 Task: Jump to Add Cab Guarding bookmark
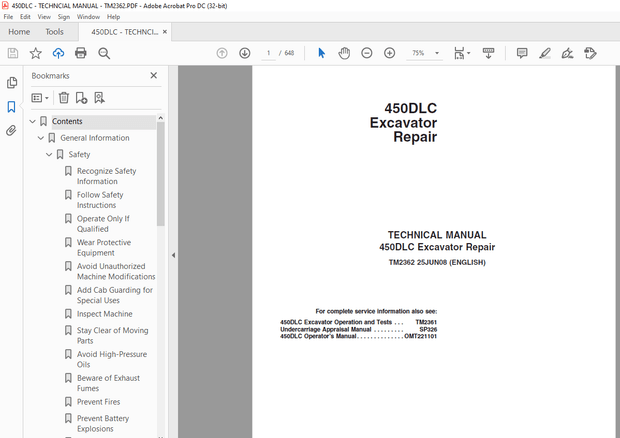[x=115, y=295]
